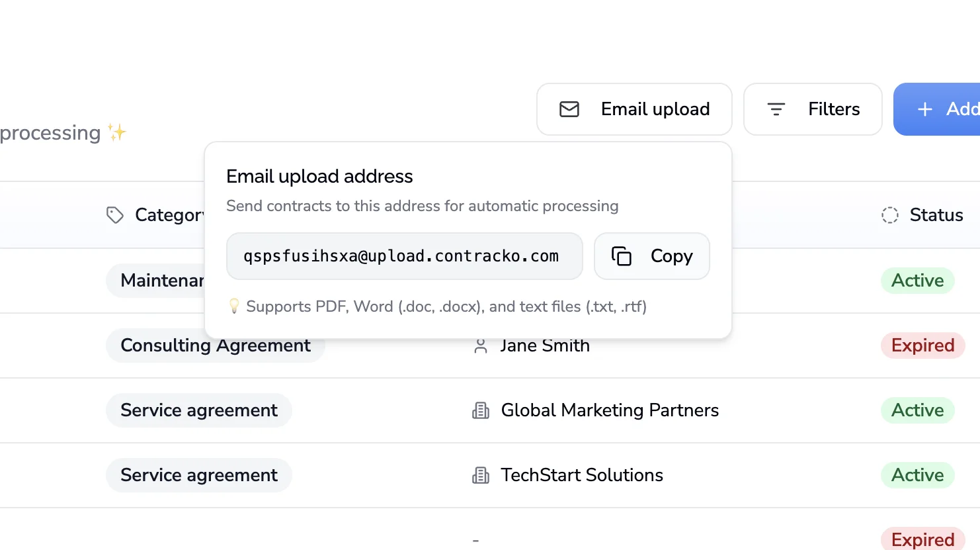Click the tag icon beside the Category header
Viewport: 980px width, 550px height.
[114, 214]
